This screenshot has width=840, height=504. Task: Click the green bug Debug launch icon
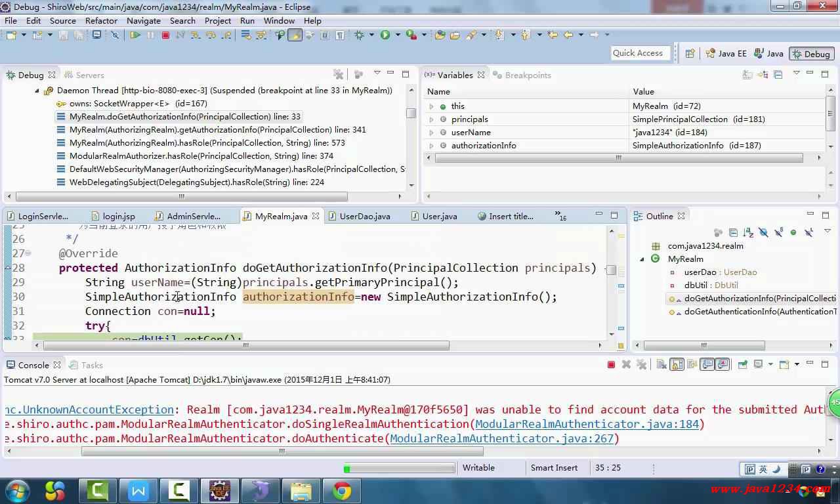click(359, 35)
